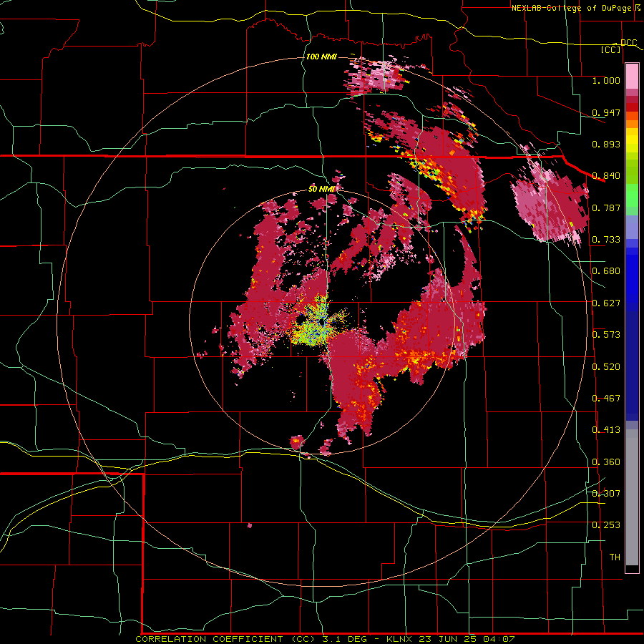Click the 0.520 value on the color scale
The image size is (644, 644).
606,367
